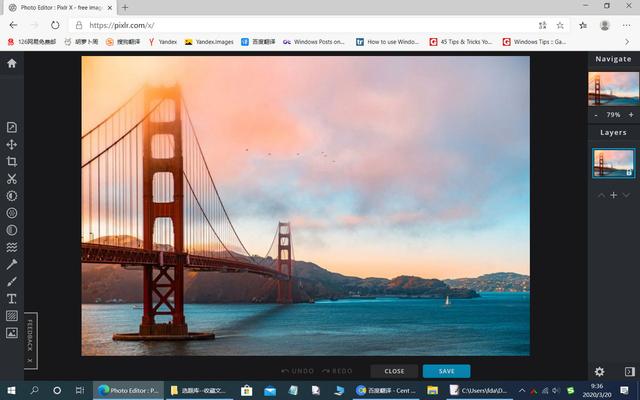Viewport: 640px width, 400px height.
Task: Select the Cutout scissors tool
Action: 12,179
